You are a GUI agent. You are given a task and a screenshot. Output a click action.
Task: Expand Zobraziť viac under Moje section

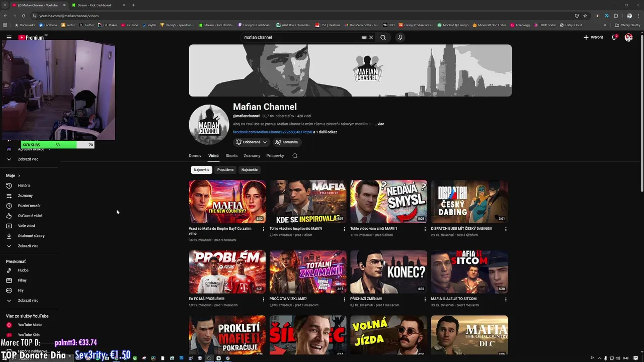(x=29, y=246)
